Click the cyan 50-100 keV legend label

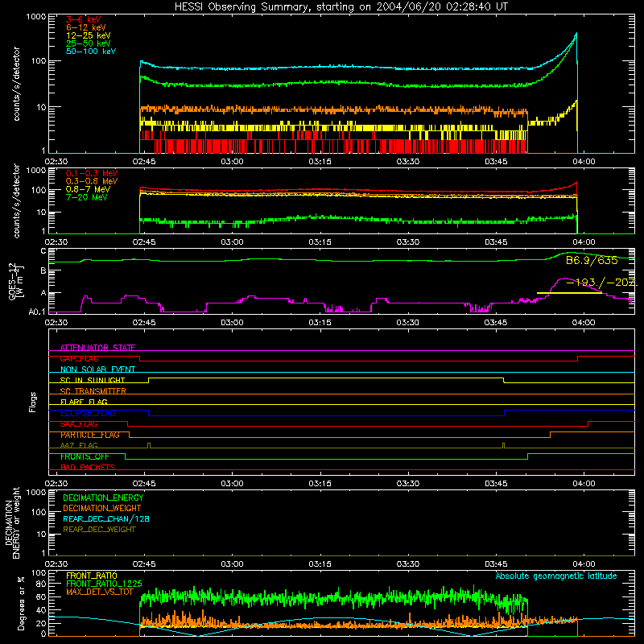tap(91, 52)
